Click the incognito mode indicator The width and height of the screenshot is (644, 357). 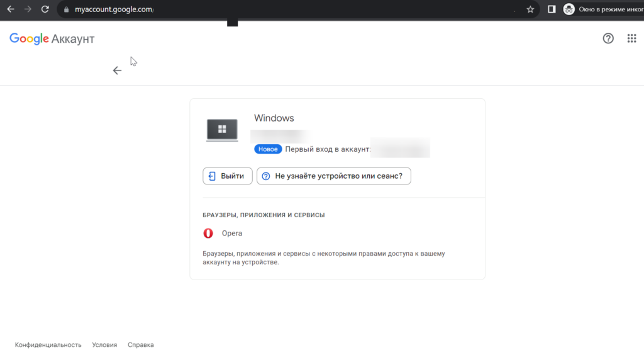tap(603, 9)
